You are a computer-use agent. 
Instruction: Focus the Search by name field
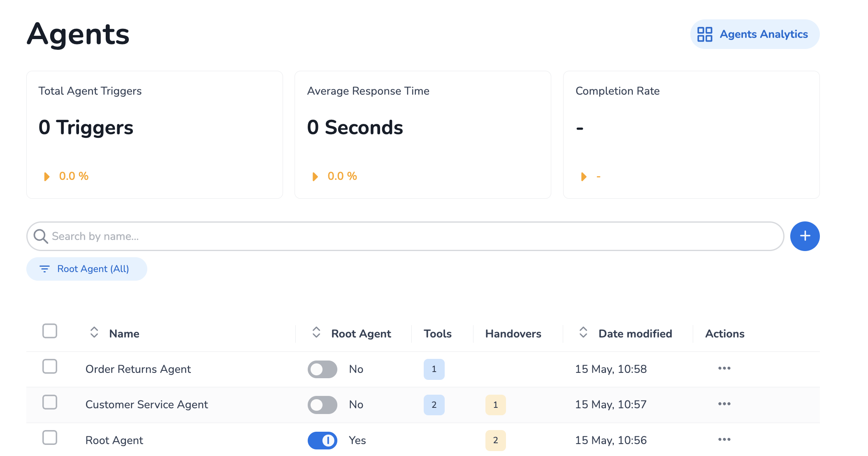[411, 236]
